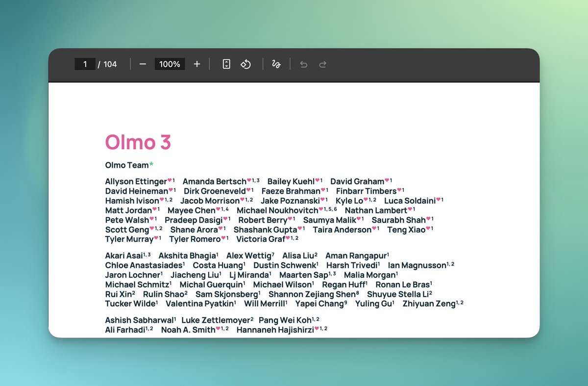Click the name Maarten Sap

click(x=304, y=275)
